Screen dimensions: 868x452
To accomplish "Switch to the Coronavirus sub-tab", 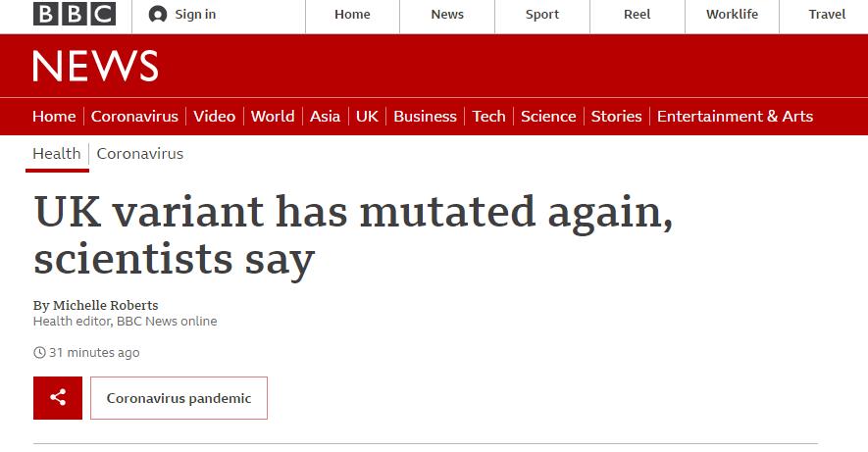I will 140,153.
